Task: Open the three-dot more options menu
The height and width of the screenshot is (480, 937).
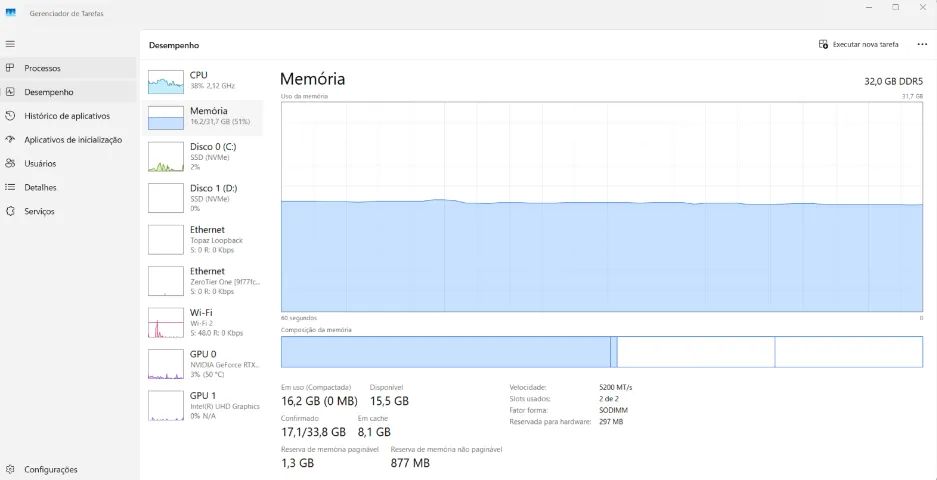Action: [x=921, y=45]
